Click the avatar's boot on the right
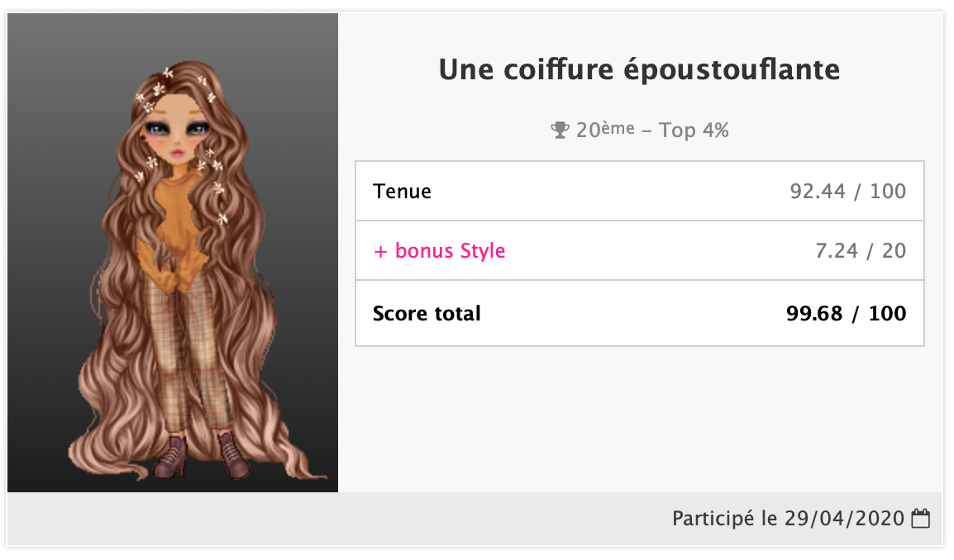The width and height of the screenshot is (954, 560). pyautogui.click(x=232, y=457)
